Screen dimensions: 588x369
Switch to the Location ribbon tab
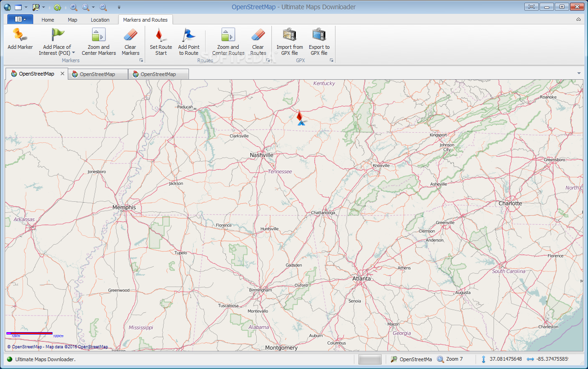pos(100,20)
